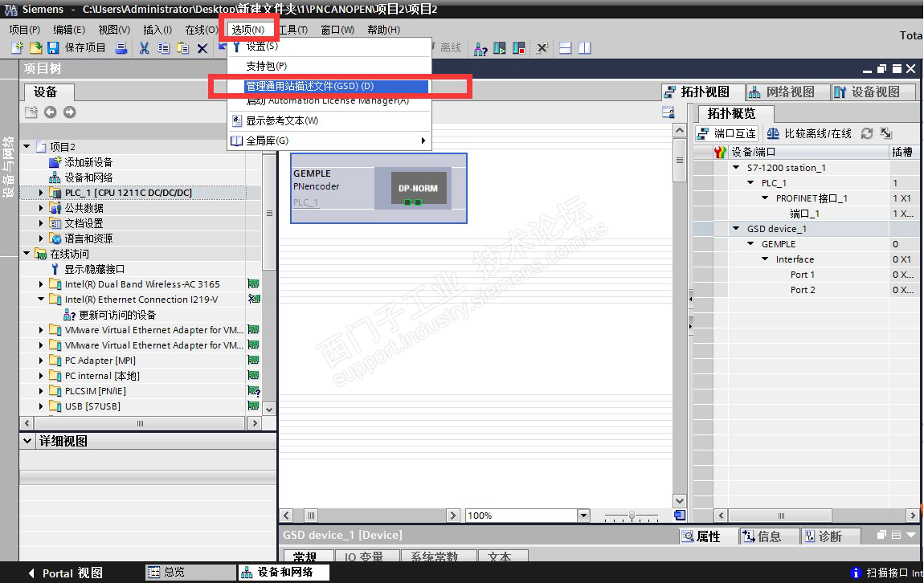Click the 显示隐藏接口 wrench icon
Viewport: 924px width, 583px height.
click(55, 269)
